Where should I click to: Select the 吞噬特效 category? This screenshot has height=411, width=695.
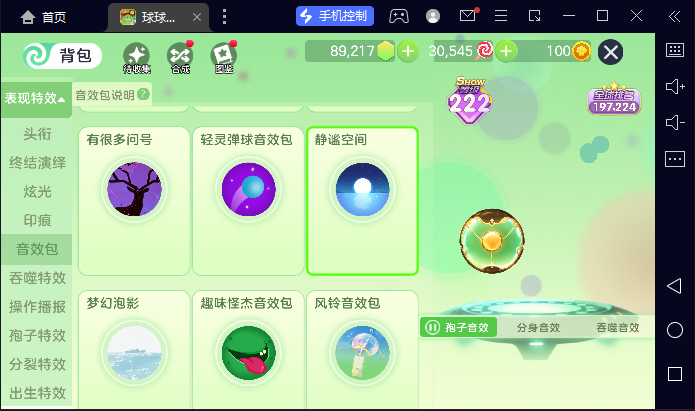37,278
